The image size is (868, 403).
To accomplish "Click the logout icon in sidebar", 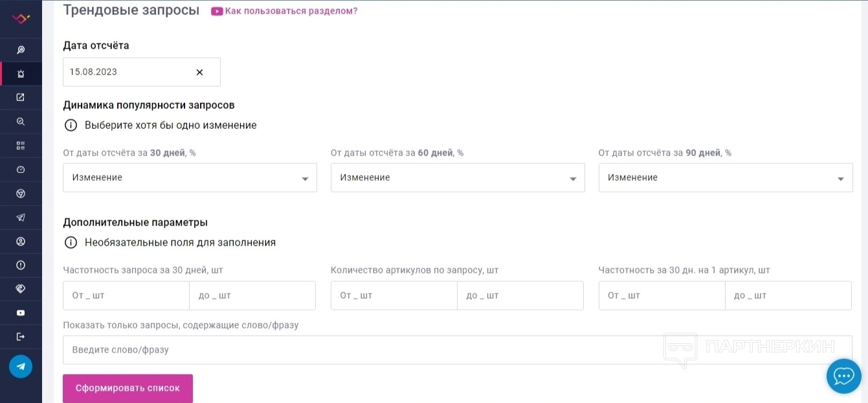I will coord(21,336).
